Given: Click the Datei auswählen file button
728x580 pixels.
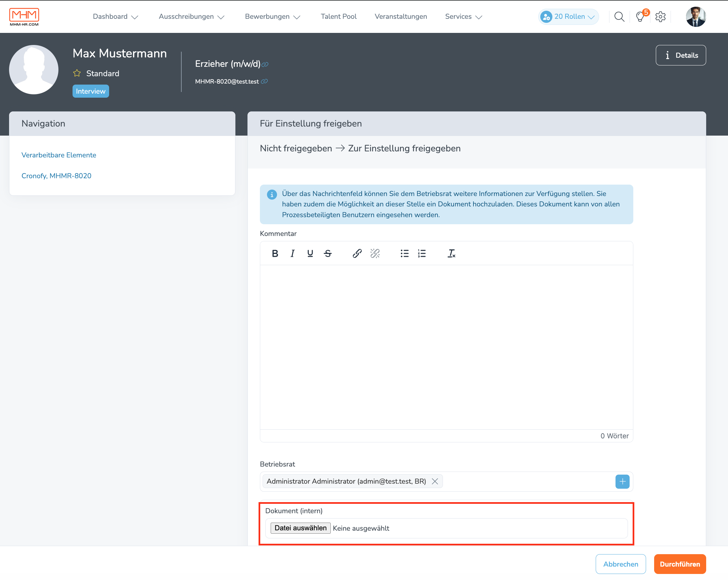Looking at the screenshot, I should (300, 528).
